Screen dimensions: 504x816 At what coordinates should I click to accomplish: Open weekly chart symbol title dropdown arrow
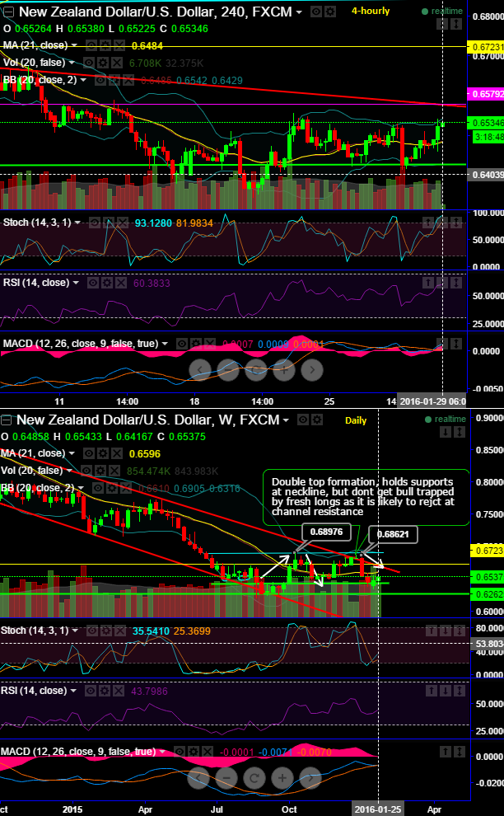(x=286, y=420)
